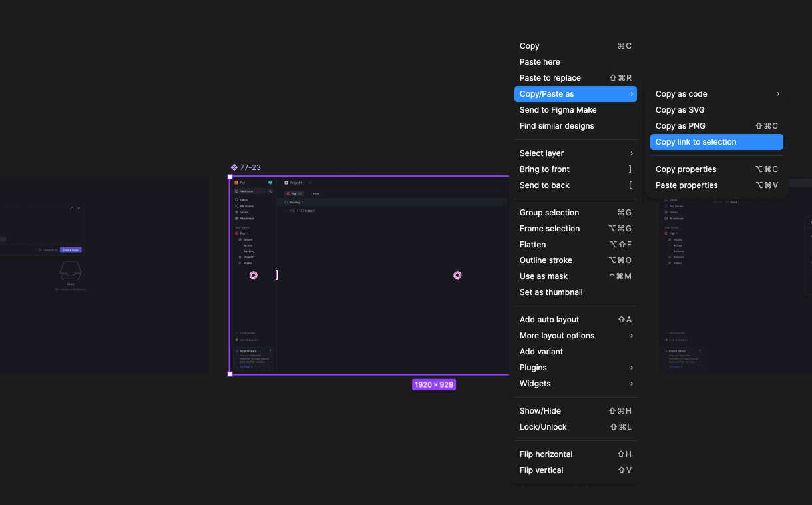812x505 pixels.
Task: Click the star icon next to Project 1
Action: (x=311, y=183)
